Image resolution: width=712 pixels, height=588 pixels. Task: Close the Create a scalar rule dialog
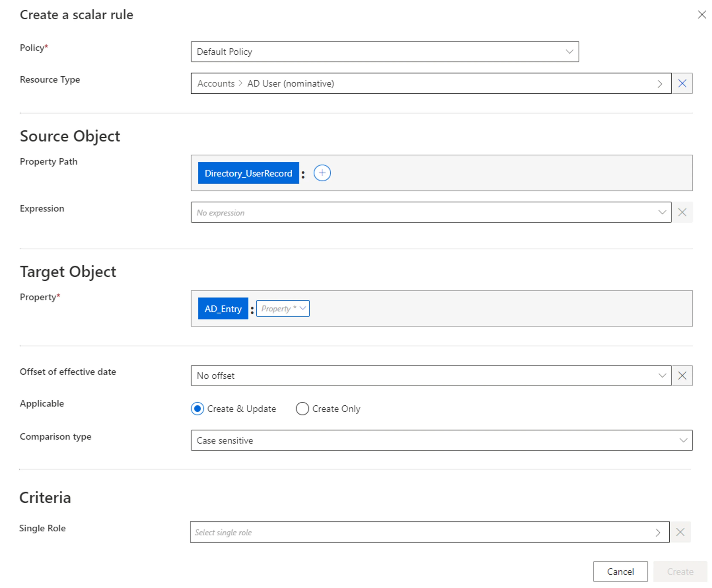[x=701, y=14]
